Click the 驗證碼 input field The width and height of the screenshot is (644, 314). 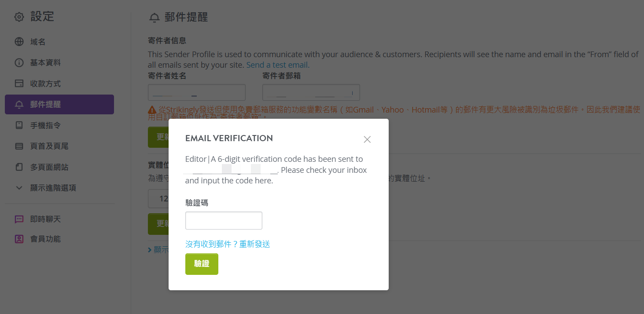tap(224, 220)
